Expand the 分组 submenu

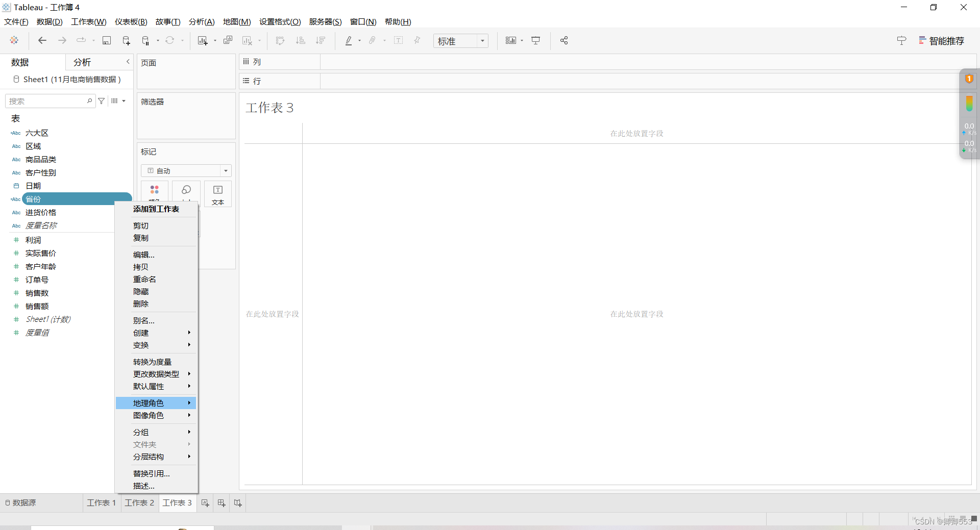(156, 432)
